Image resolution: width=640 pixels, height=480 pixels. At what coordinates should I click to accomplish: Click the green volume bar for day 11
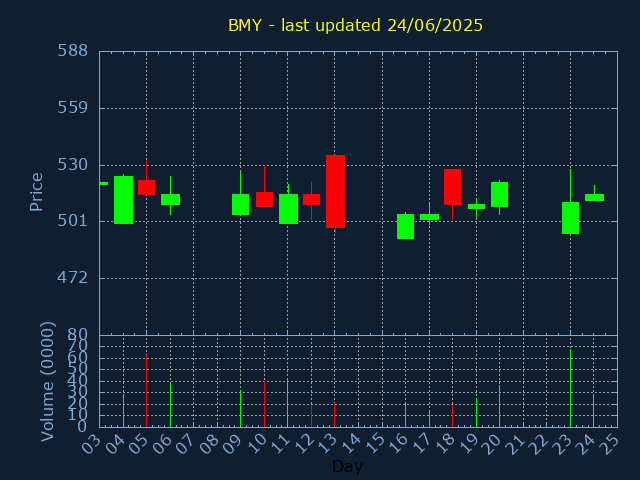287,403
